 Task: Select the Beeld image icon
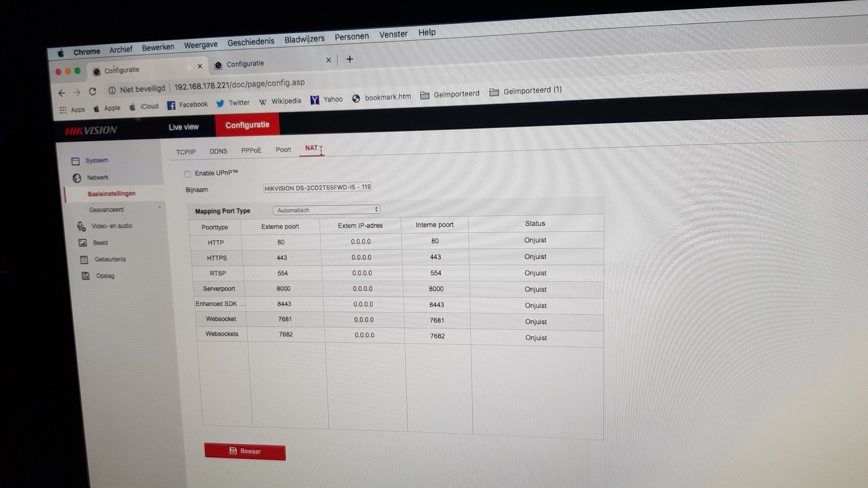tap(83, 243)
